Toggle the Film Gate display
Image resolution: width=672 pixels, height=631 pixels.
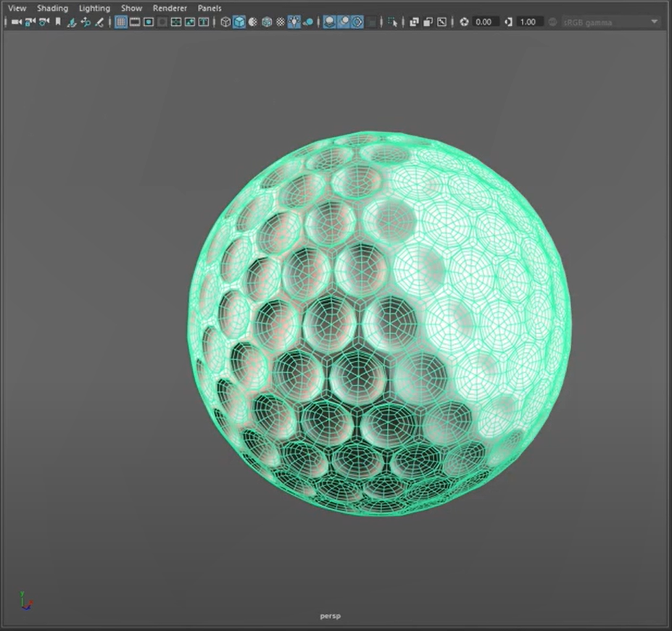point(135,22)
